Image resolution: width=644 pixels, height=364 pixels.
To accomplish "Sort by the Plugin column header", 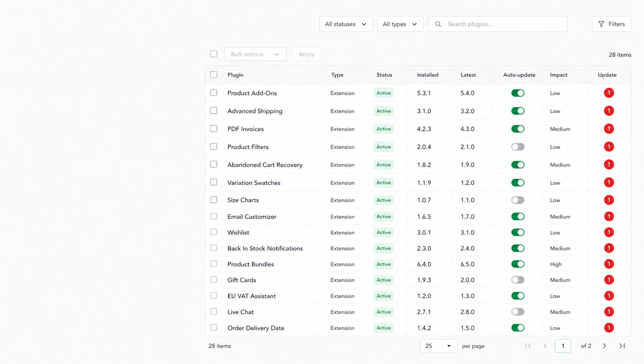I will click(x=236, y=75).
